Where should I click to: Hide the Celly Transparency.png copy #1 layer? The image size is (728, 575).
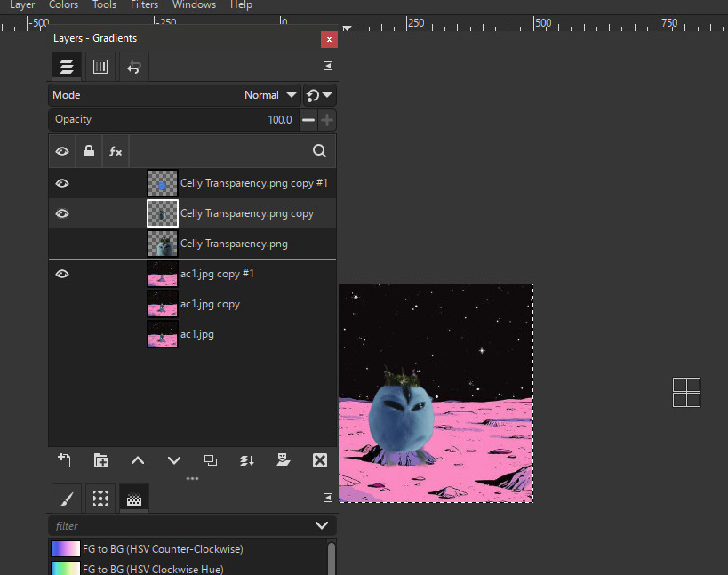click(x=62, y=183)
